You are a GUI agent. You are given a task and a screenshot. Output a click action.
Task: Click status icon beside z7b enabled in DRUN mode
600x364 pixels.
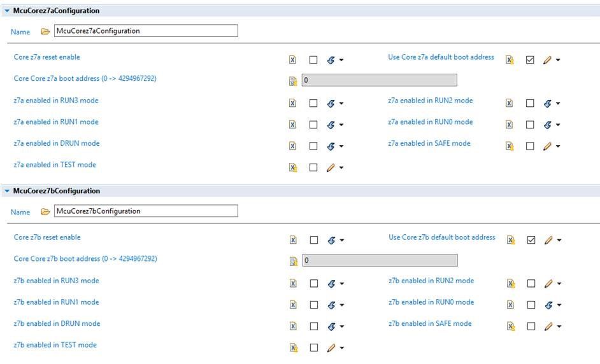[x=292, y=326]
